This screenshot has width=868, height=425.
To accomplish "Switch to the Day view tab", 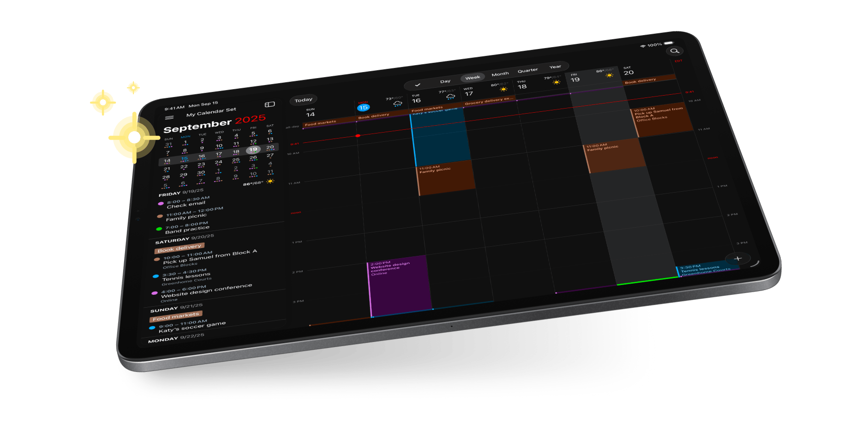I will click(445, 81).
